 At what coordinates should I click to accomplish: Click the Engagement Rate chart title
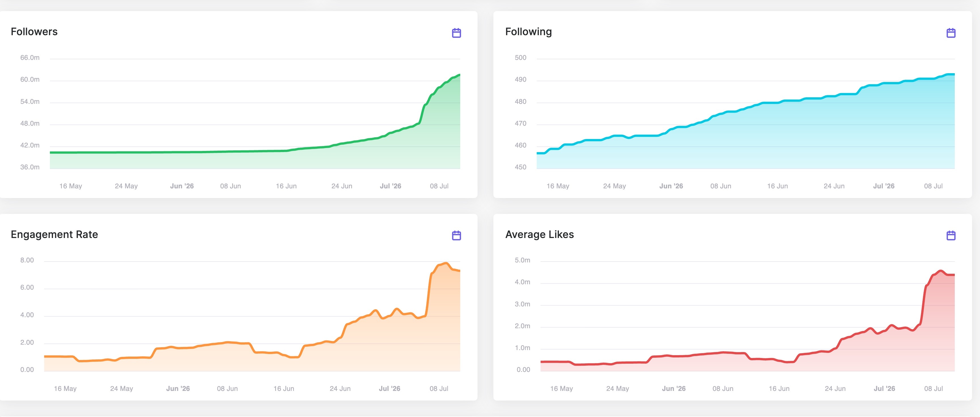[54, 235]
